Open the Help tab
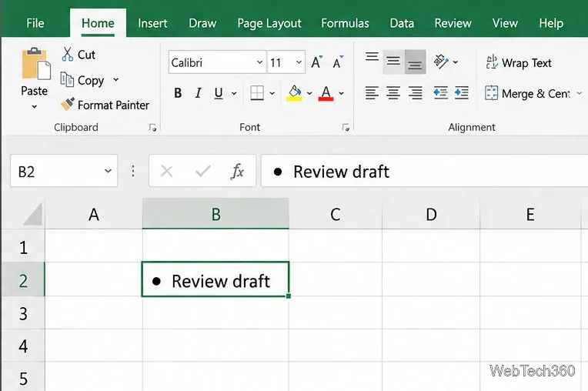The image size is (588, 391). (551, 23)
